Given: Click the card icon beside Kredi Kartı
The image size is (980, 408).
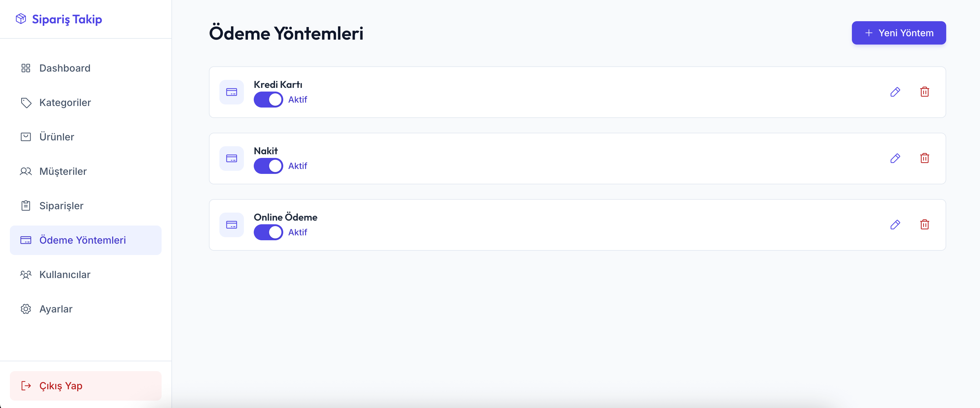Looking at the screenshot, I should click(x=231, y=92).
